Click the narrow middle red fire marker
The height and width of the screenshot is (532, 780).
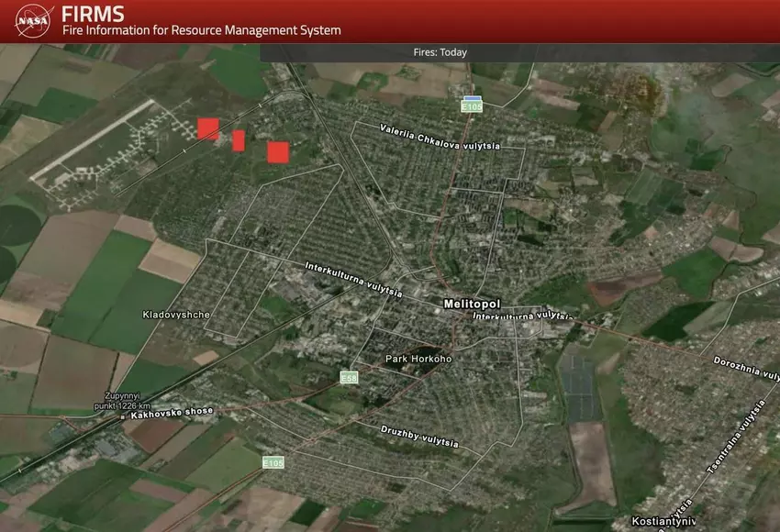coord(239,140)
